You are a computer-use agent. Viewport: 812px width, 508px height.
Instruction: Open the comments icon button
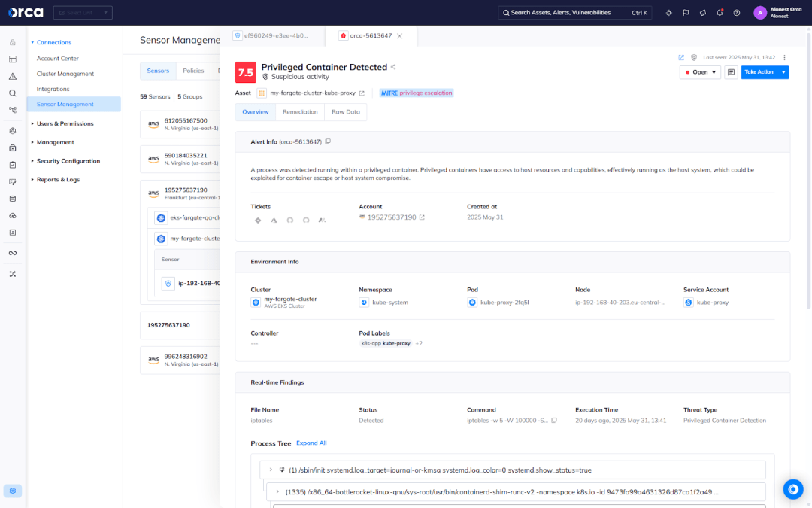(731, 72)
